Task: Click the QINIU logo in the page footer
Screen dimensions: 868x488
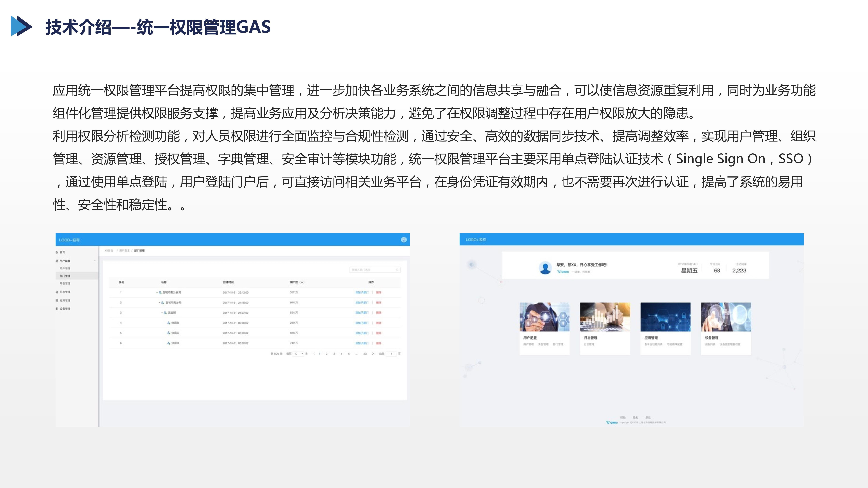Action: point(612,422)
